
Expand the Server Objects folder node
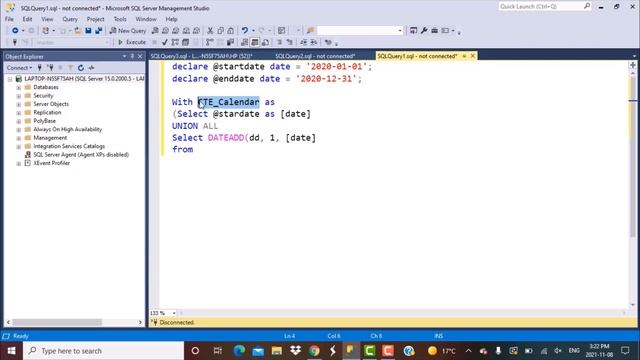(19, 104)
